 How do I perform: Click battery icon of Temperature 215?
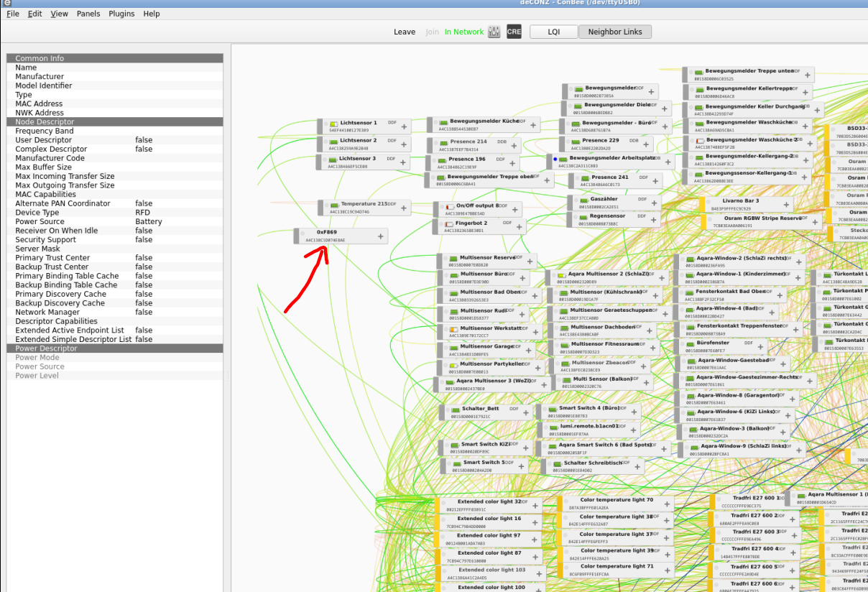coord(334,204)
